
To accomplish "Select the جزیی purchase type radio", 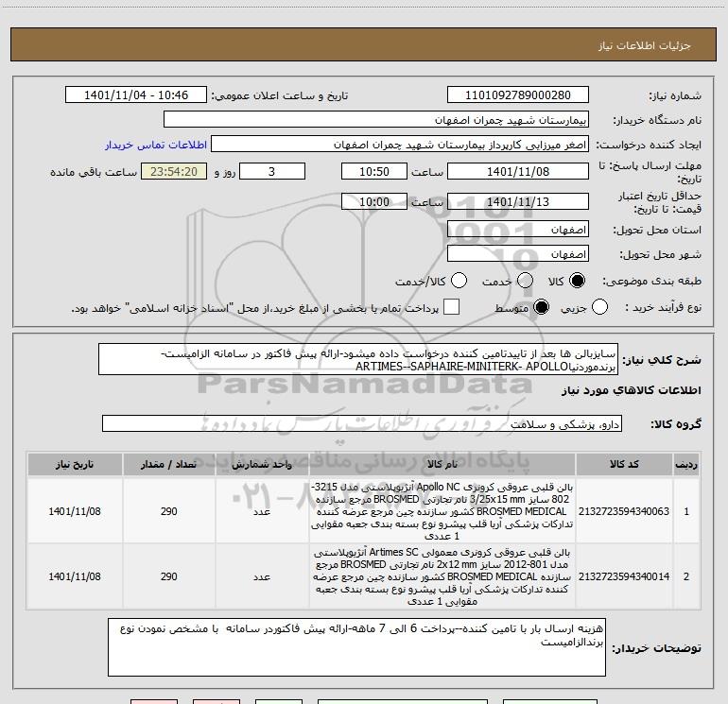I will [x=599, y=307].
